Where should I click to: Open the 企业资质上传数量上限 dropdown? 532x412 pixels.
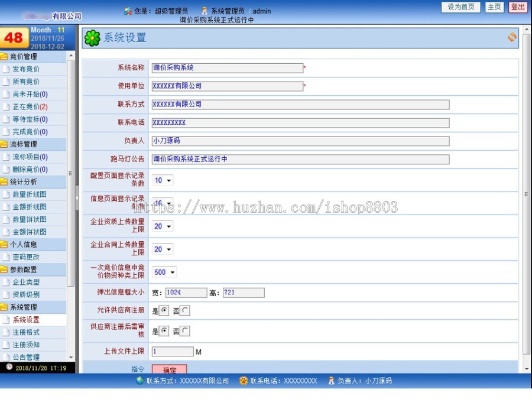coord(163,226)
